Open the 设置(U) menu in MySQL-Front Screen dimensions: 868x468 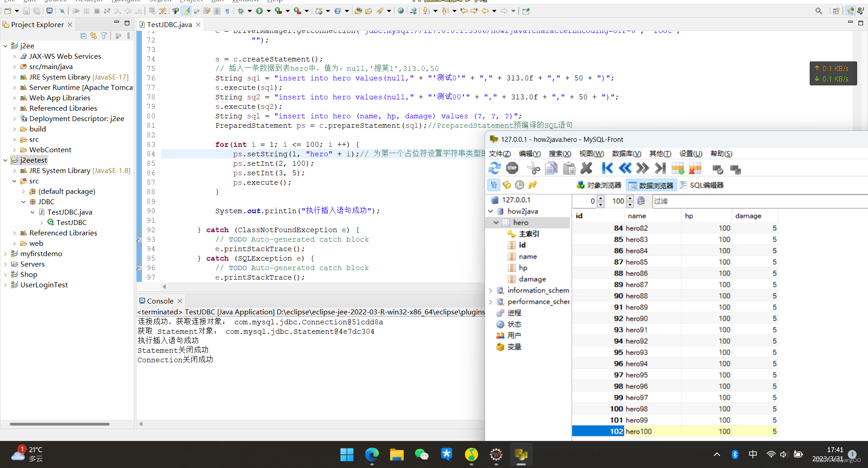coord(691,154)
